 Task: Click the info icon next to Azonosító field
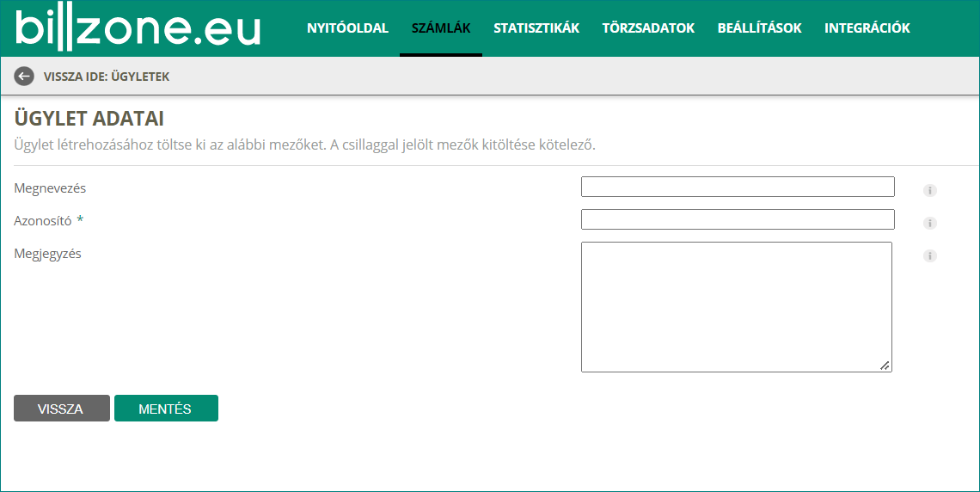(930, 223)
